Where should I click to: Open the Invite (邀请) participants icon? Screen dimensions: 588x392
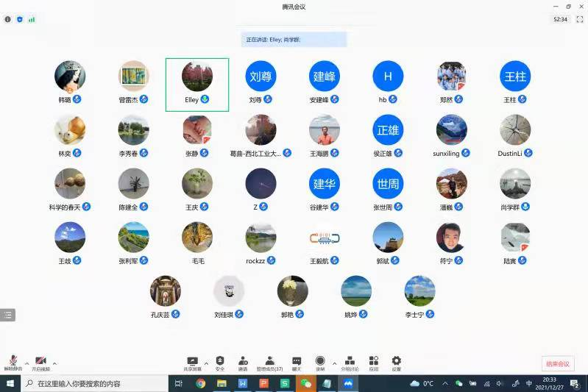[x=243, y=362]
